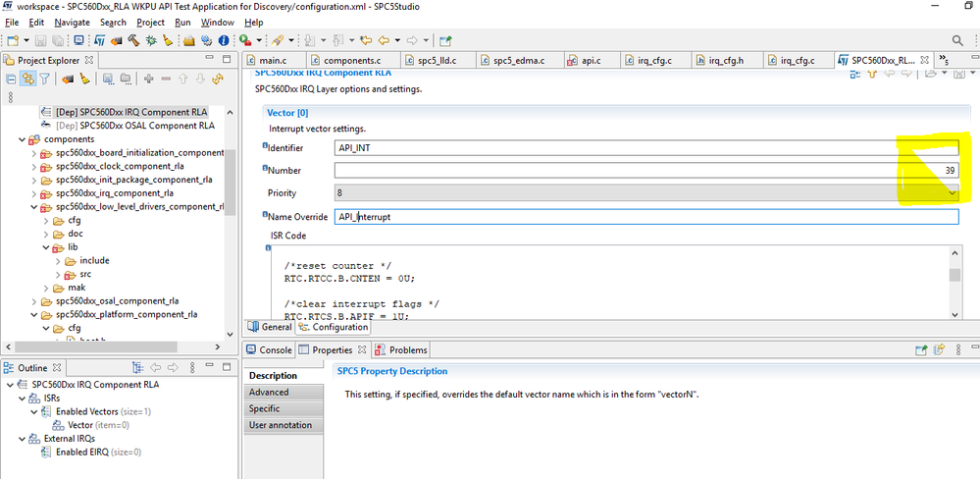This screenshot has height=479, width=980.
Task: Click the open perspective icon in toolbar
Action: [445, 40]
